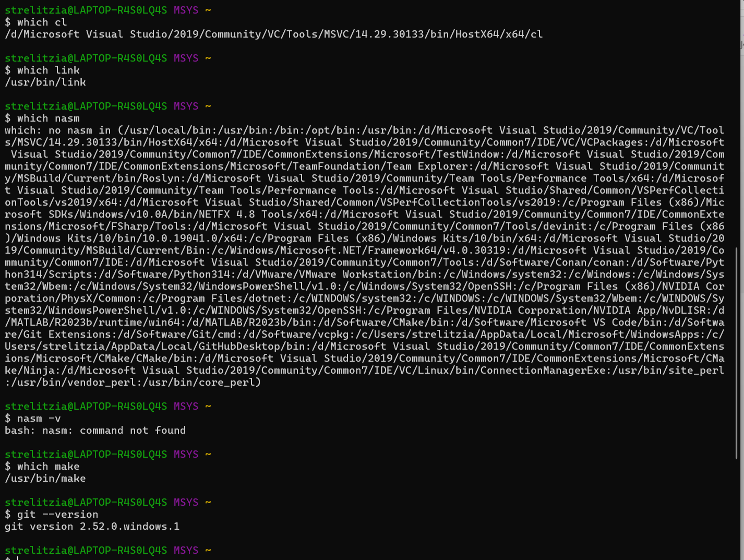744x560 pixels.
Task: Click 'bash: nasm: command not found' line
Action: point(95,430)
